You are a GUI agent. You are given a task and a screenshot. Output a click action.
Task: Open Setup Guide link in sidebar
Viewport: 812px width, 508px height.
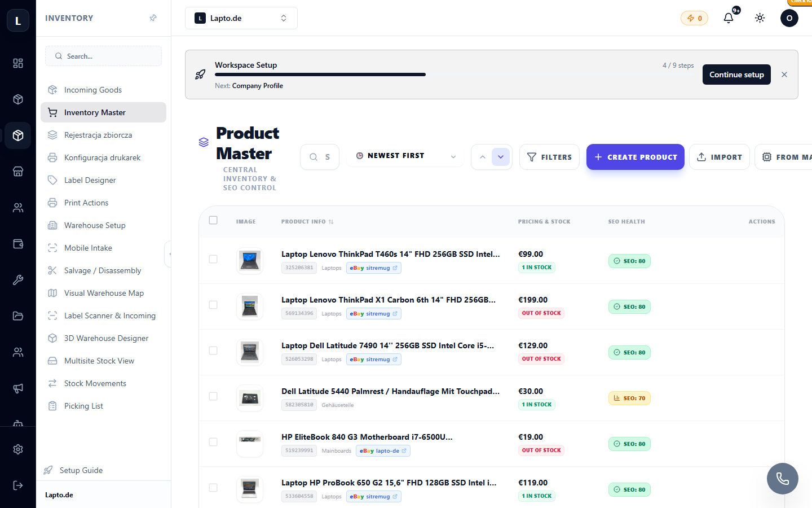tap(73, 470)
